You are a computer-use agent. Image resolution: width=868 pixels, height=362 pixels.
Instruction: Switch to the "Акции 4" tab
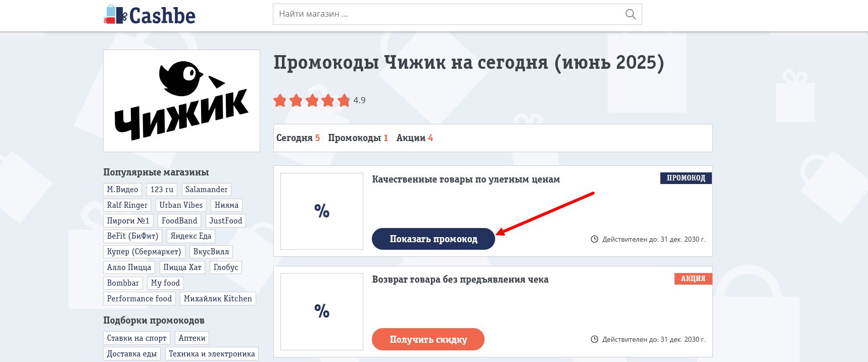[415, 138]
